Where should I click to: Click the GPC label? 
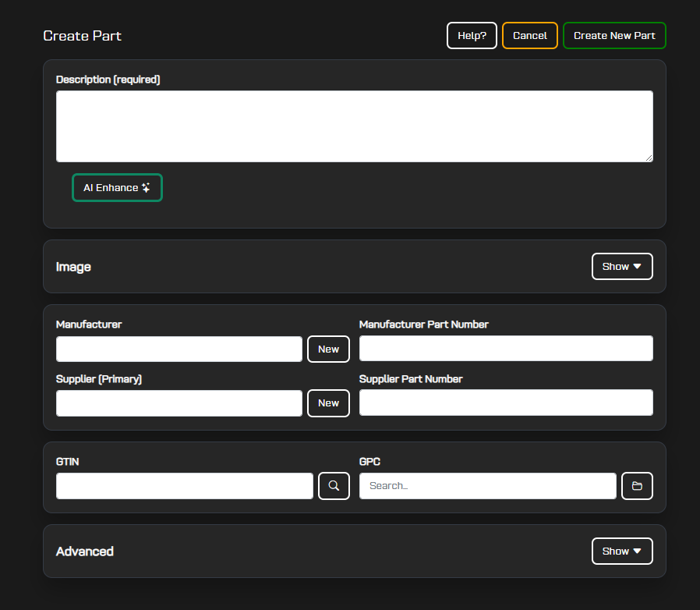click(x=369, y=462)
